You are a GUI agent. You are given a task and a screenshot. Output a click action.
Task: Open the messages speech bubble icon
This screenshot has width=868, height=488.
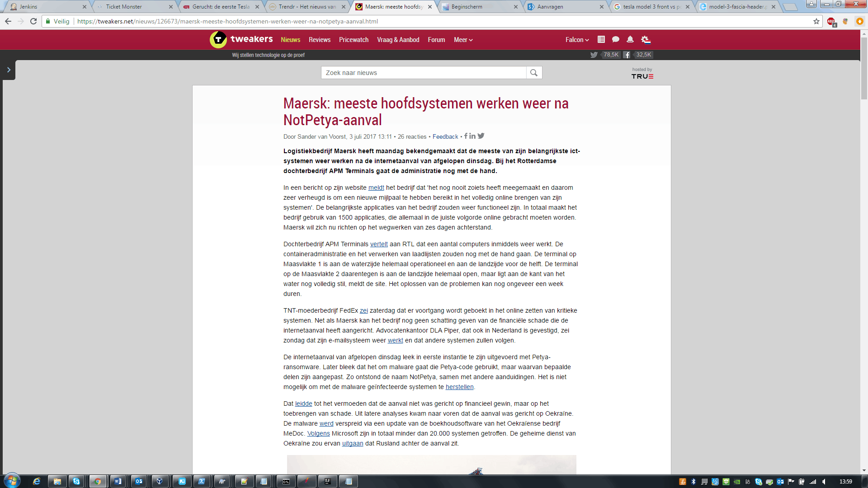pyautogui.click(x=615, y=40)
